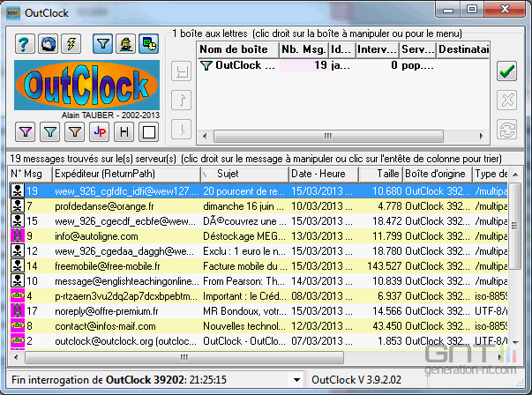The width and height of the screenshot is (532, 395).
Task: Click subject "Important : le Créd..."
Action: click(x=244, y=296)
